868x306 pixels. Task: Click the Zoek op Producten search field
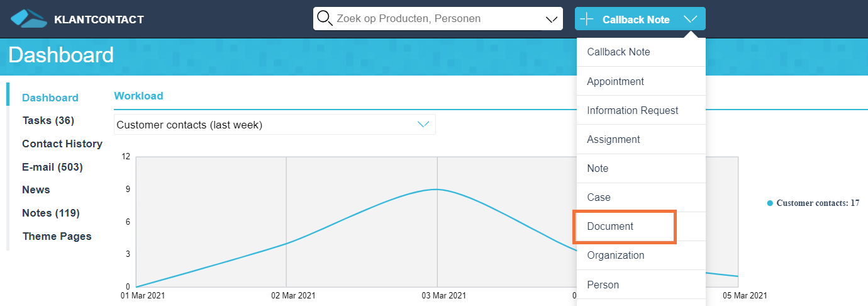click(429, 19)
